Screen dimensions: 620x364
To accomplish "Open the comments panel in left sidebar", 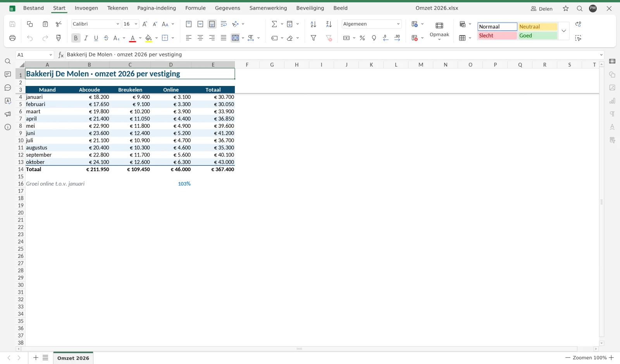I will point(8,74).
